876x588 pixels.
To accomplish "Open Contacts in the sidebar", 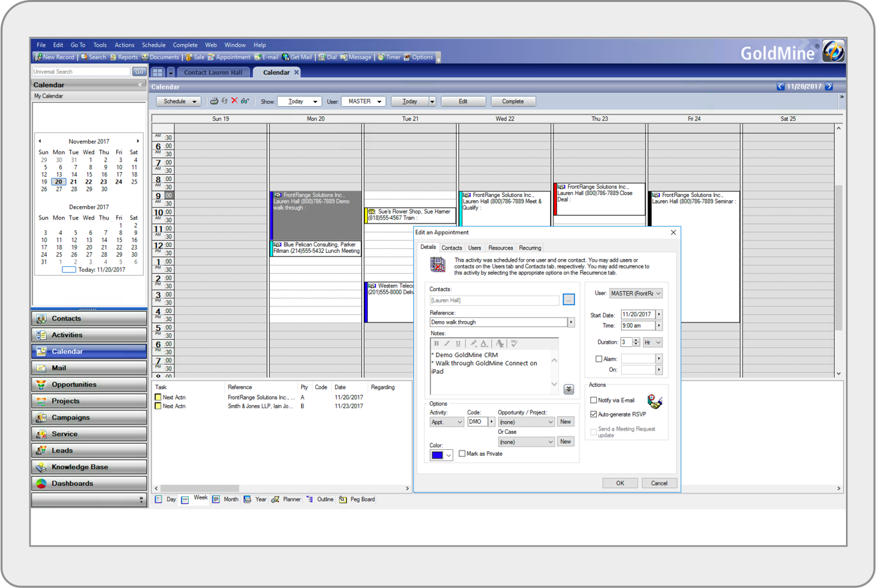I will pos(89,318).
